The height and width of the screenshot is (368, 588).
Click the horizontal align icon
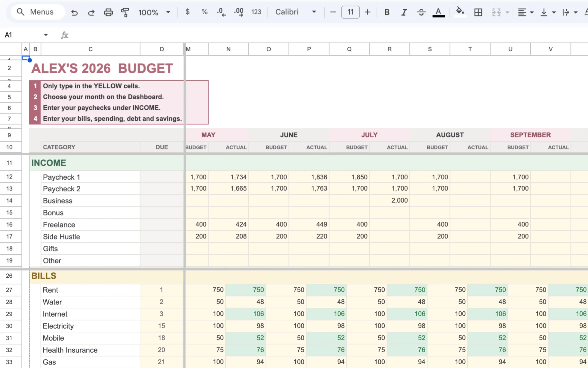(522, 12)
